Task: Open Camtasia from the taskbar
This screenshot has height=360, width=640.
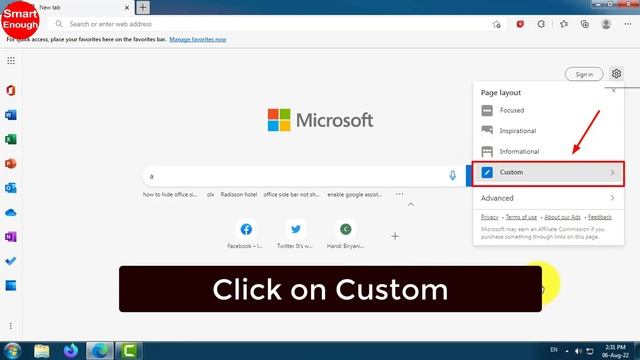Action: pos(129,351)
